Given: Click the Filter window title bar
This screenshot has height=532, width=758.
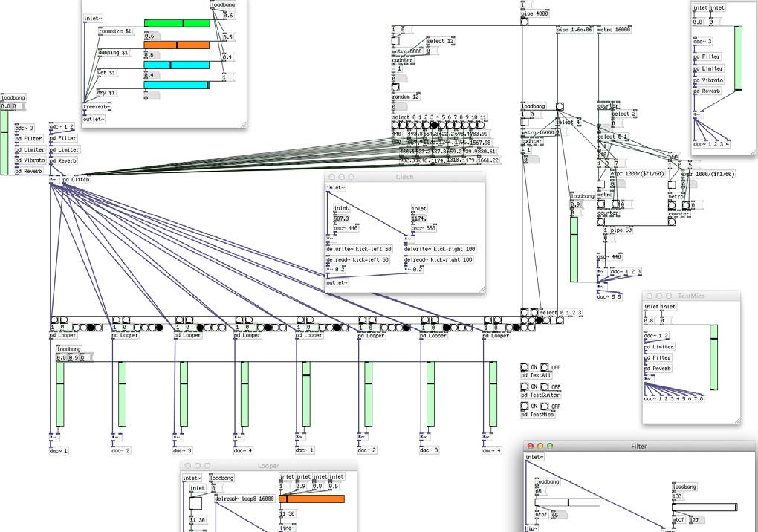Looking at the screenshot, I should tap(639, 445).
